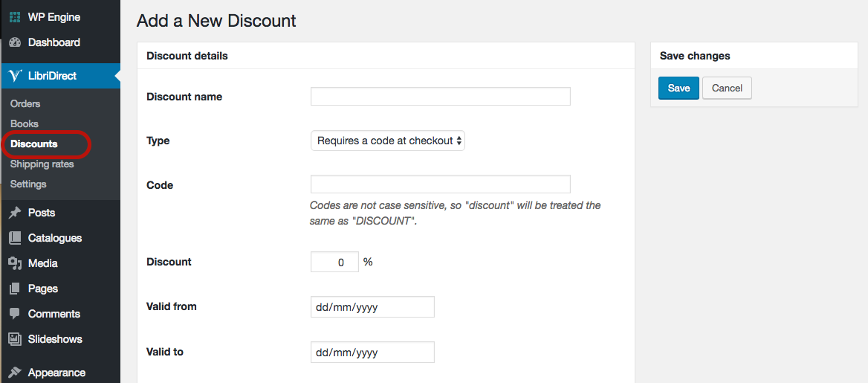Click the Posts pushpin icon
868x383 pixels.
point(15,212)
